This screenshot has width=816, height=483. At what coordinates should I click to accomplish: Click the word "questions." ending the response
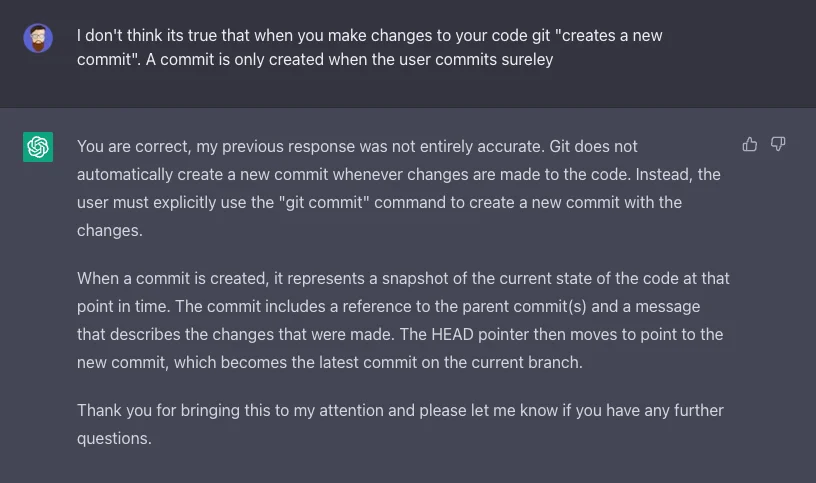click(x=114, y=438)
